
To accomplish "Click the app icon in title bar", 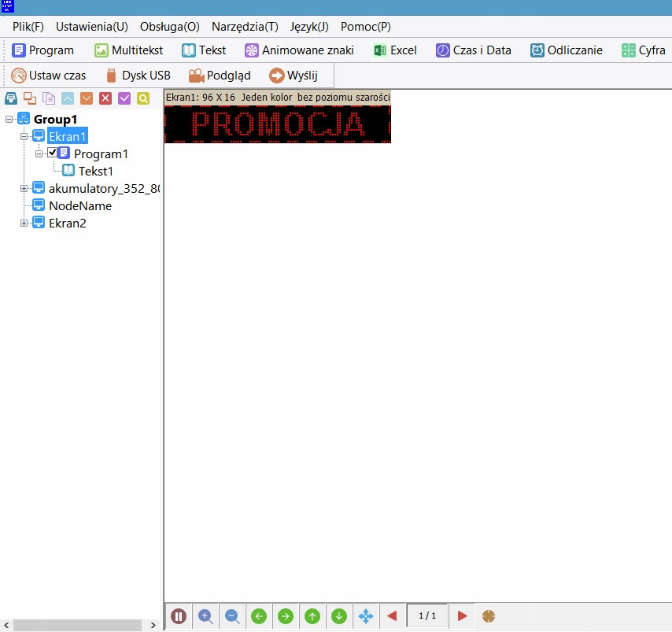I will point(8,6).
